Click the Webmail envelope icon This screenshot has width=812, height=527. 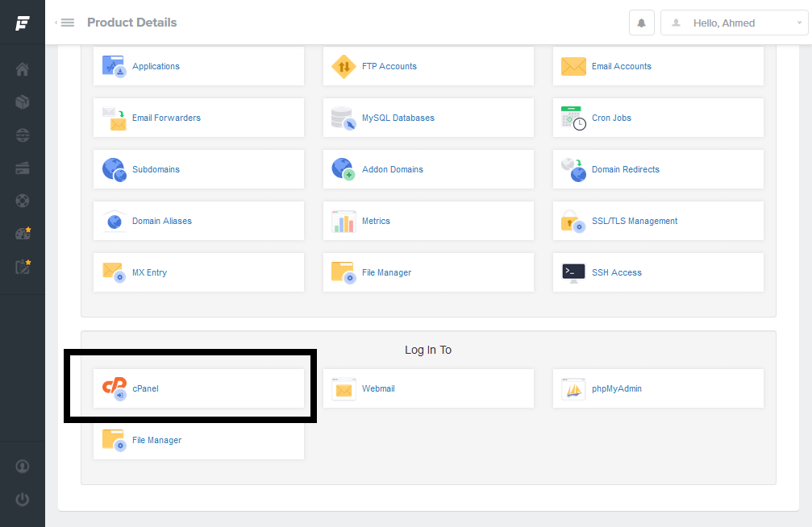pyautogui.click(x=344, y=388)
